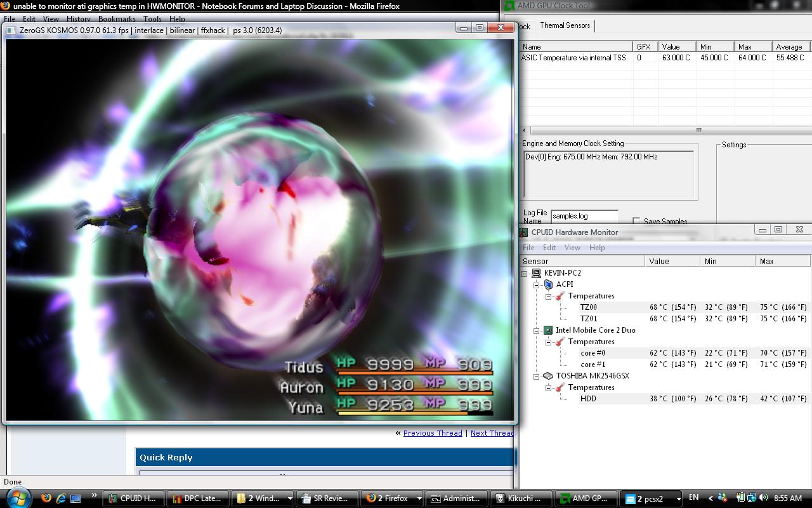
Task: Open the Firefox File menu
Action: [x=10, y=19]
